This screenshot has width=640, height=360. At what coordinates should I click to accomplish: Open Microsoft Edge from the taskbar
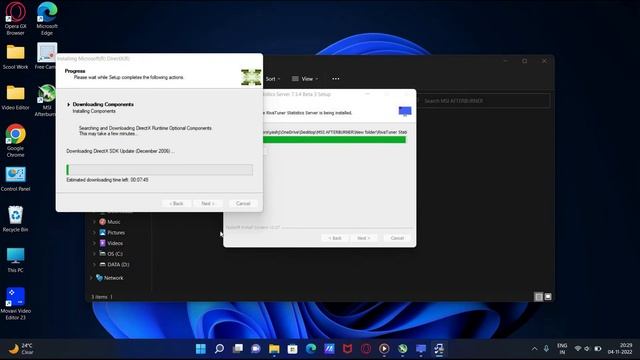[x=311, y=349]
